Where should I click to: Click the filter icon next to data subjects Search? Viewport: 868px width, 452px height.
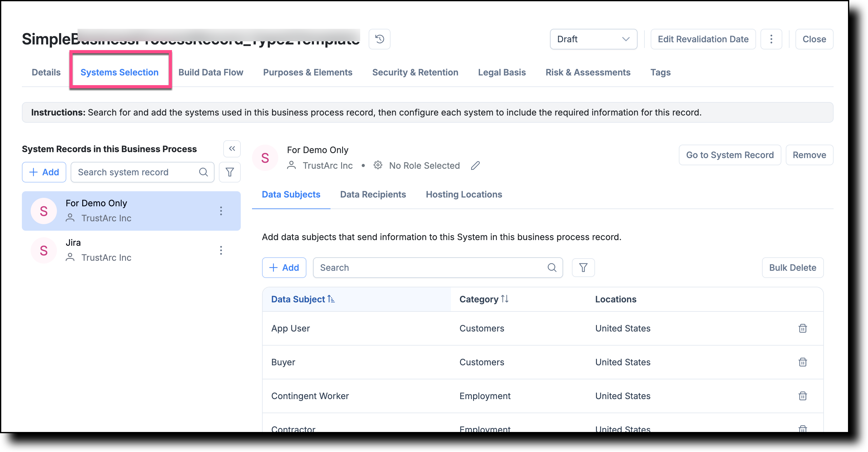tap(583, 268)
